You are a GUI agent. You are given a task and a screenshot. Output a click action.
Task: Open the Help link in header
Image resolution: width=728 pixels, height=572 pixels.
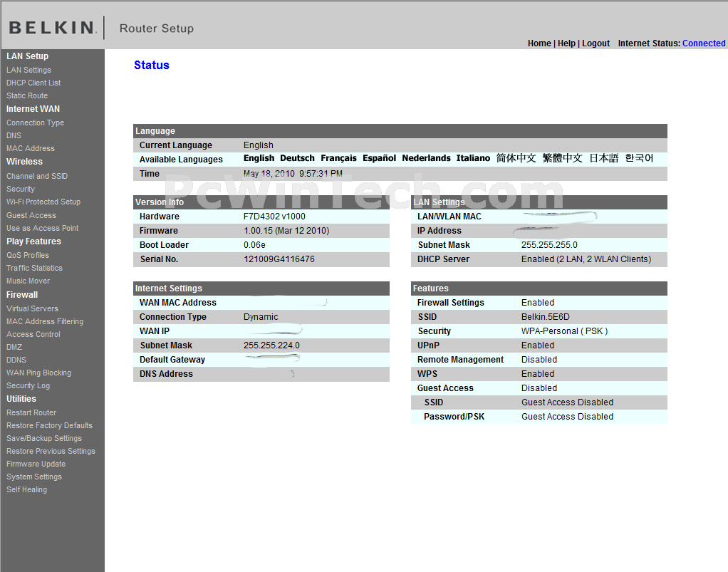(566, 43)
